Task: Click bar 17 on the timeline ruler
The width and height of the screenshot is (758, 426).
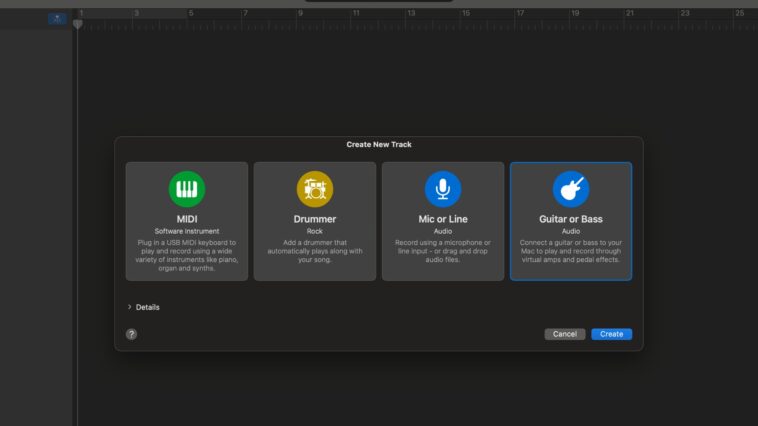Action: pos(520,13)
